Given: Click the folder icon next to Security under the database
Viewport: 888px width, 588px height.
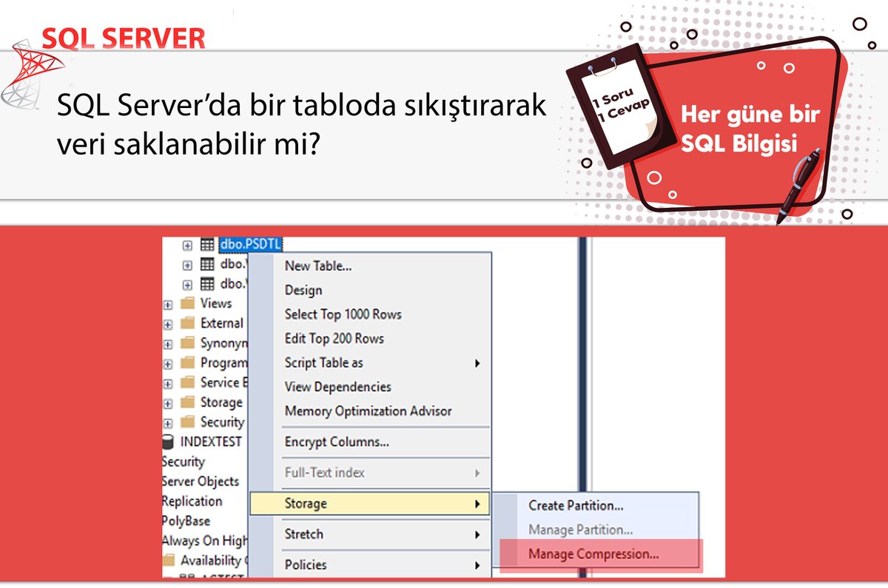Looking at the screenshot, I should click(x=187, y=422).
